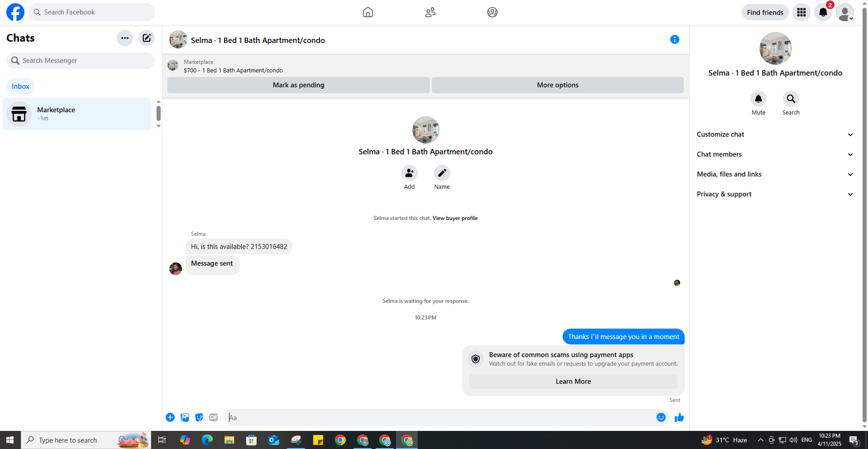Click Windows taskbar search box
Screen dimensions: 868x449
(x=86, y=440)
